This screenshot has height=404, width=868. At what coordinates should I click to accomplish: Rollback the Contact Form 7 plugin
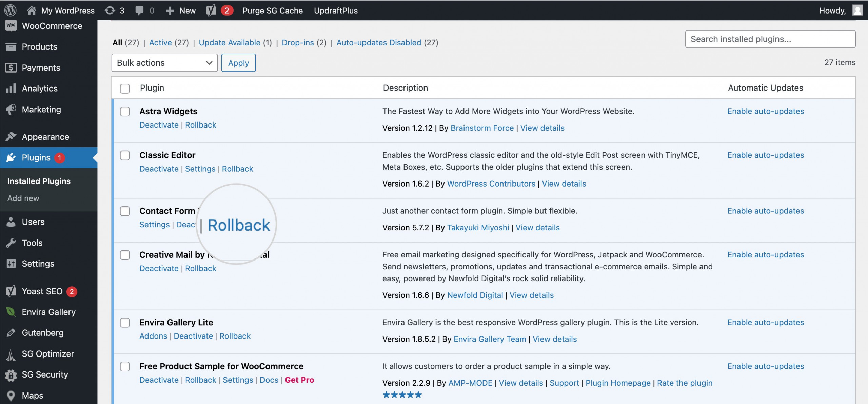tap(239, 225)
